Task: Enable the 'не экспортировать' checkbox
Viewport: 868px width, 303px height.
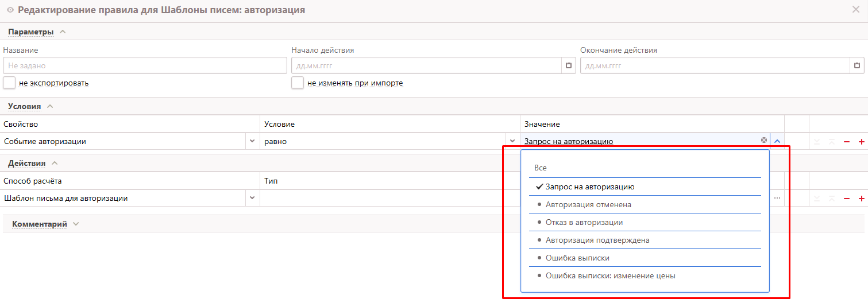Action: click(9, 83)
